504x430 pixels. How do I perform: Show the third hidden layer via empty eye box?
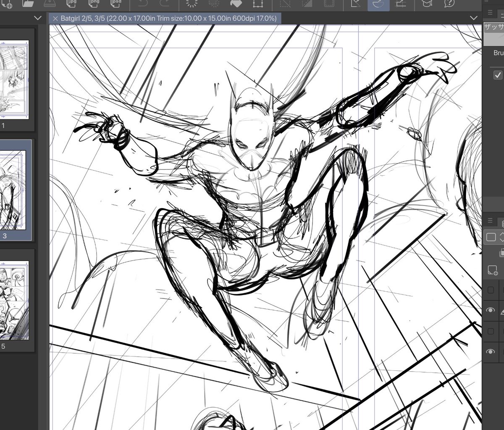point(491,332)
